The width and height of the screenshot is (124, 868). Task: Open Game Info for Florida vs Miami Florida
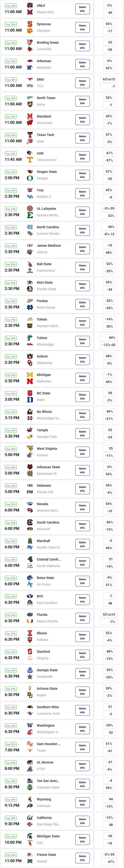[x=82, y=618]
